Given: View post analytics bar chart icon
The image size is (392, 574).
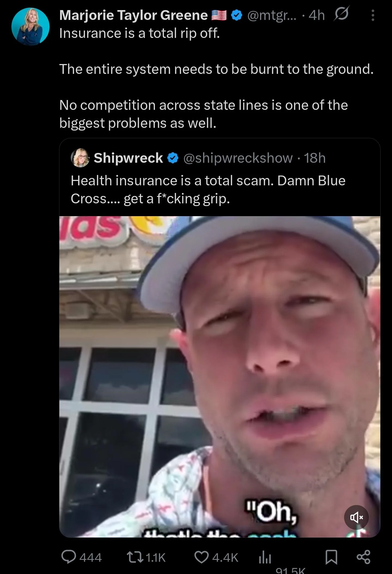Looking at the screenshot, I should [x=264, y=557].
